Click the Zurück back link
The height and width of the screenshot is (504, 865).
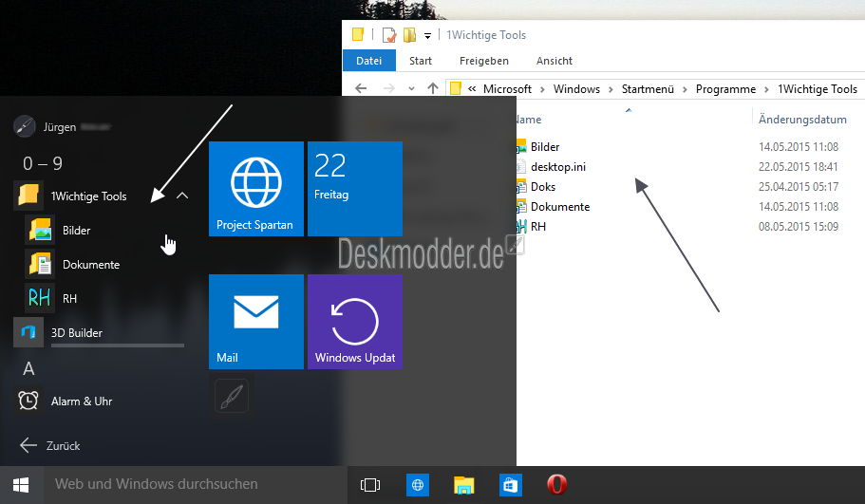[50, 445]
